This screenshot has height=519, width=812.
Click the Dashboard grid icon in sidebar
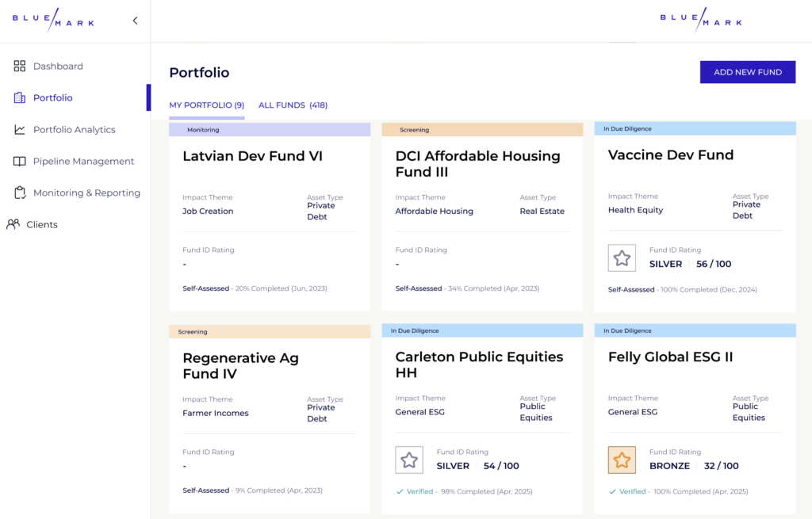(x=20, y=67)
